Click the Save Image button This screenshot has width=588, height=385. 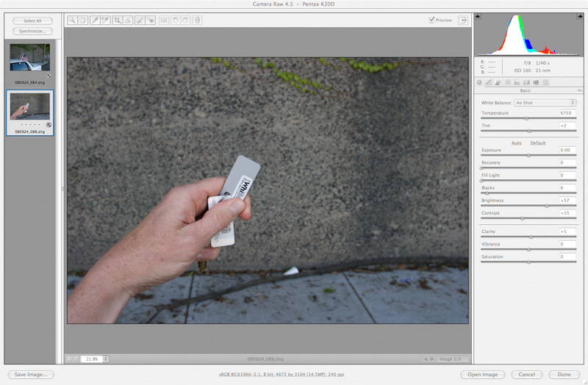tap(30, 375)
